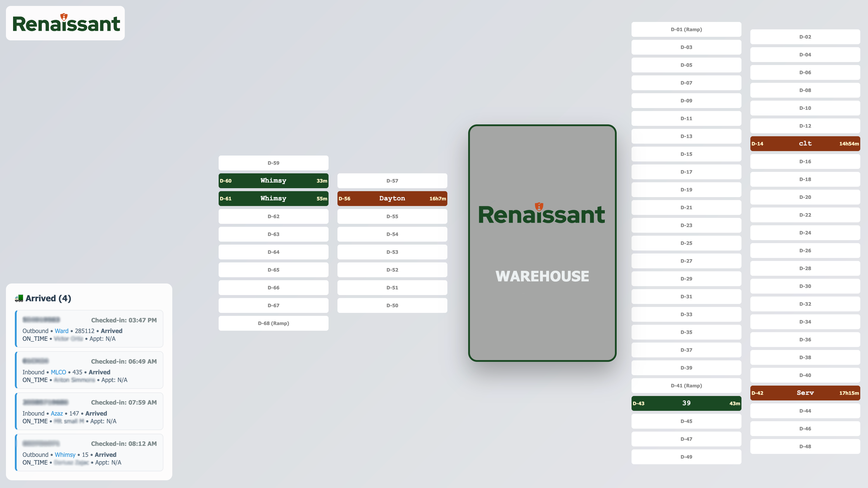
Task: Select empty dock D-53
Action: point(392,252)
